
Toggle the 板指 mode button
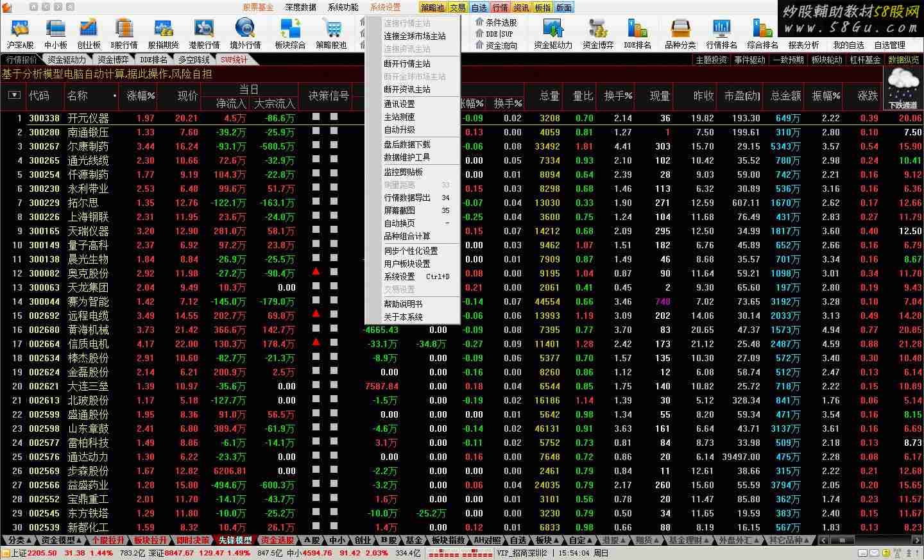(542, 8)
